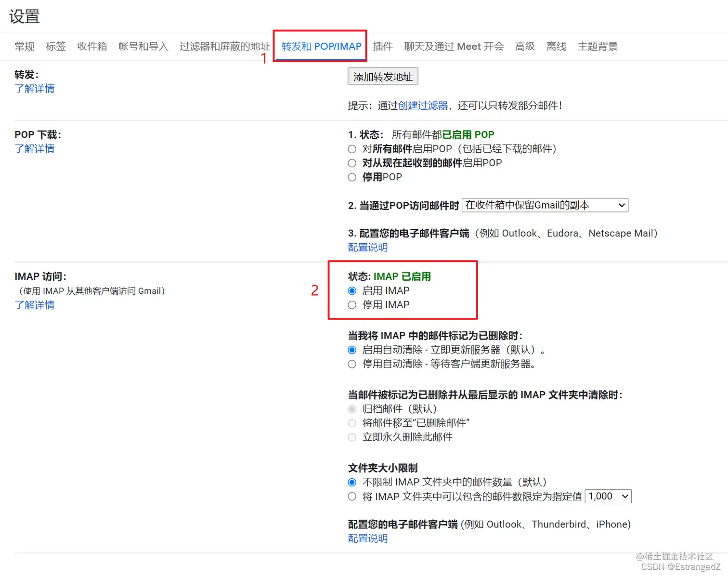728x576 pixels.
Task: Select 不限制 IMAP 文件夹中的邮件数量 option
Action: click(x=351, y=482)
